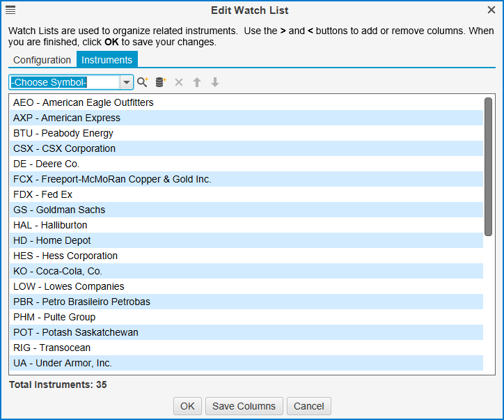This screenshot has width=504, height=420.
Task: Click the move down arrow icon
Action: point(215,82)
